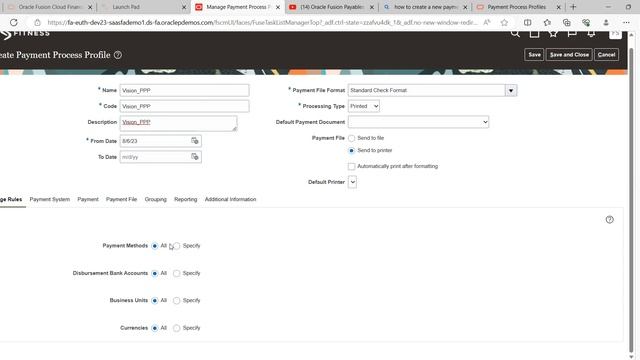This screenshot has width=640, height=360.
Task: Switch to Additional Information tab
Action: click(230, 199)
